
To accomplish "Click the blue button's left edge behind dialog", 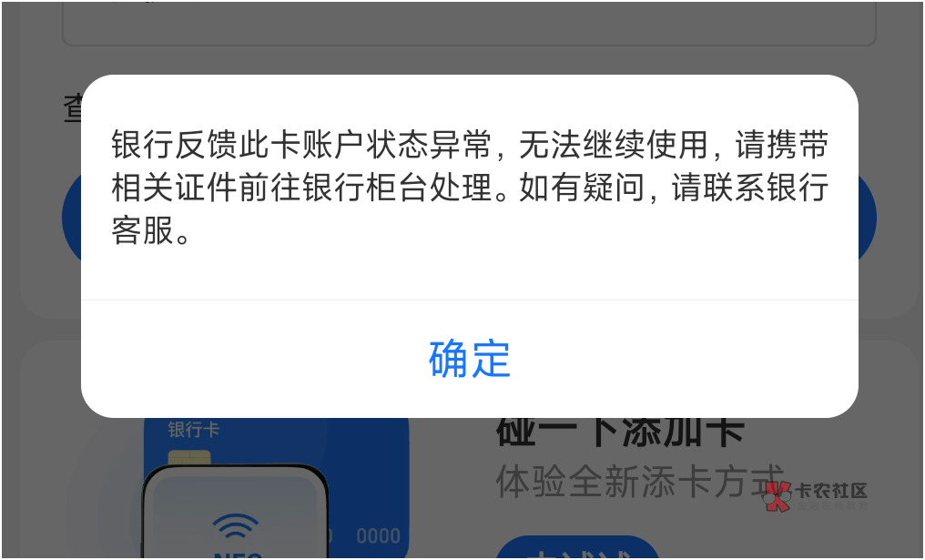I will 71,218.
